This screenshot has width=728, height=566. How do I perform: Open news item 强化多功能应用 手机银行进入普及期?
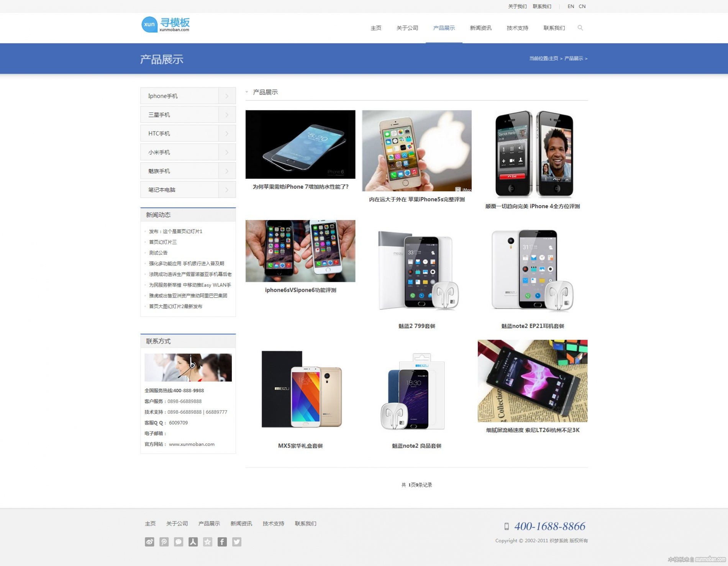(187, 263)
